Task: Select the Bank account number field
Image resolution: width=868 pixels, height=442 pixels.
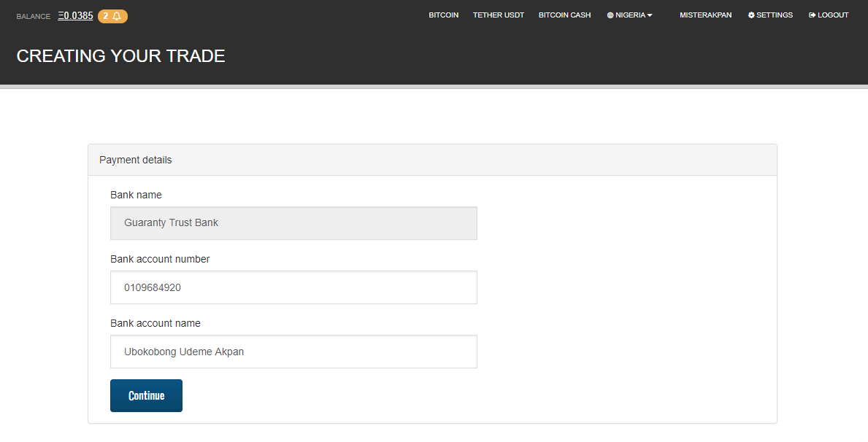Action: pyautogui.click(x=293, y=287)
